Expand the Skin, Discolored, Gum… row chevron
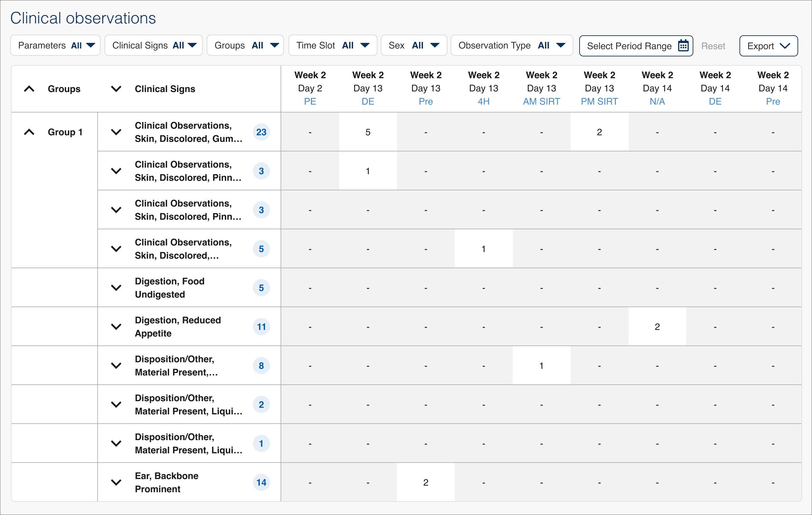The image size is (812, 515). (x=116, y=132)
